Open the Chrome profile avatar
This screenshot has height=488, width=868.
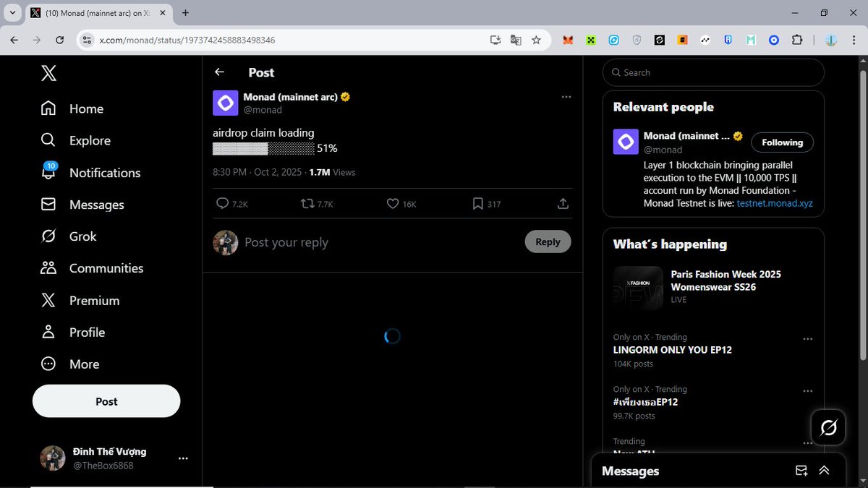pos(831,40)
